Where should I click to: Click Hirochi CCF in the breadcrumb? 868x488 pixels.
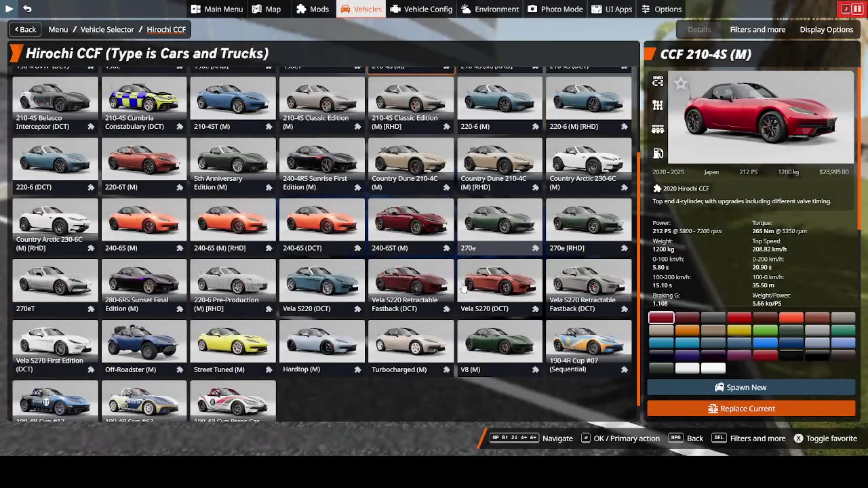(x=166, y=30)
